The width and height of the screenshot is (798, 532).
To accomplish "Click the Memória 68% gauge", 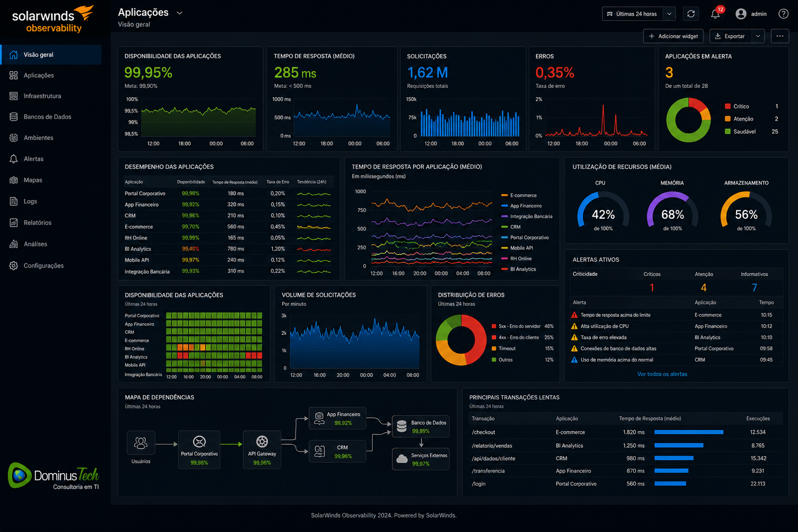I will (673, 210).
